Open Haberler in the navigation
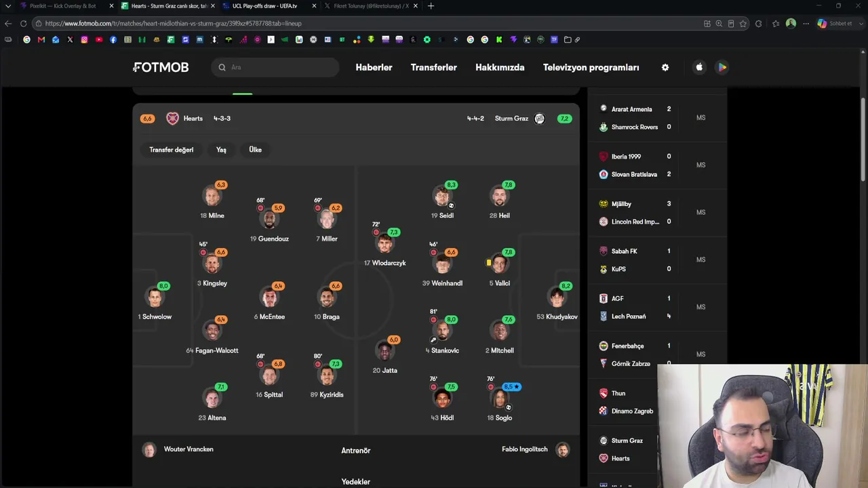Image resolution: width=868 pixels, height=488 pixels. pos(374,67)
